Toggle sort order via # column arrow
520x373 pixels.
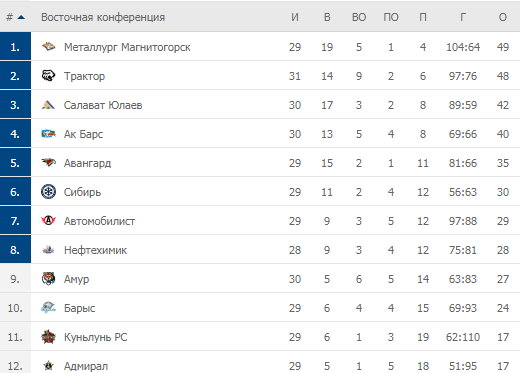click(x=21, y=17)
